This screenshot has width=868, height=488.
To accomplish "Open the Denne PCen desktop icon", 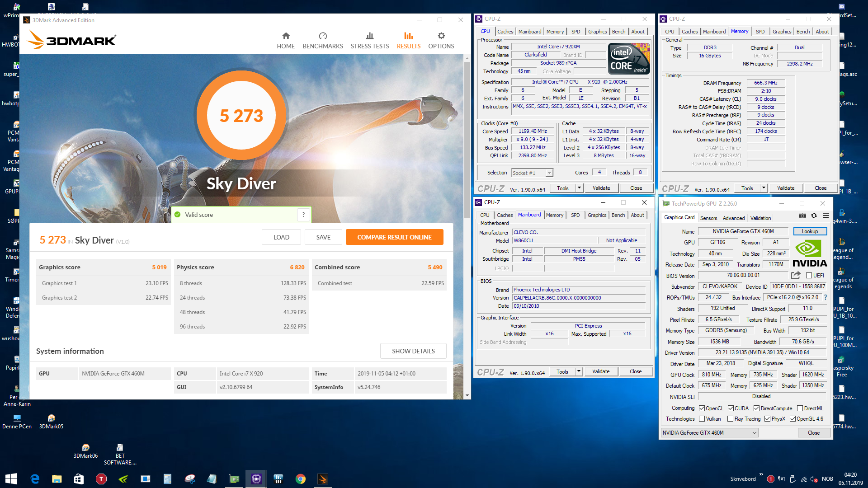I will click(x=17, y=422).
